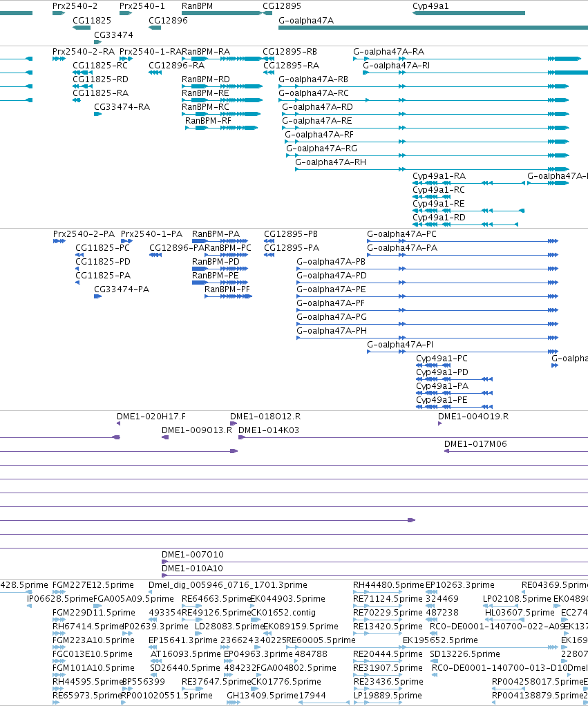Select the G-oalpha47A-RD transcript label
Image resolution: width=588 pixels, height=706 pixels.
coord(317,107)
